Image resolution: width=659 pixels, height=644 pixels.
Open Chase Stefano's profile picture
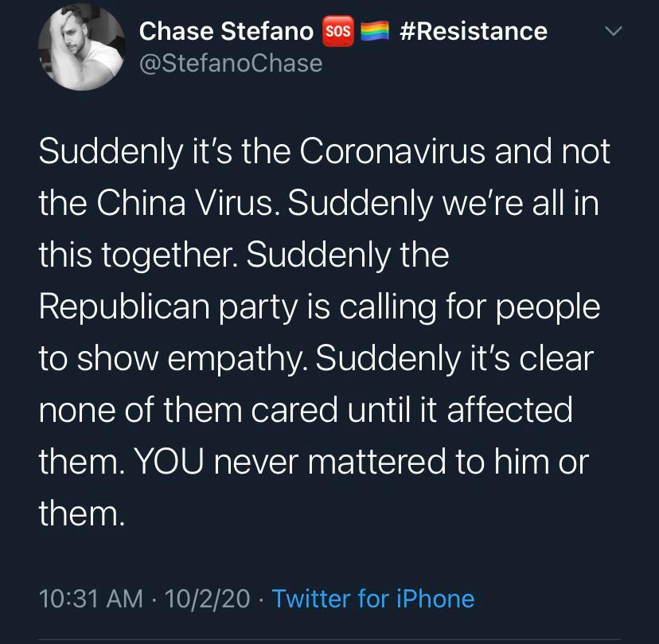[x=82, y=51]
